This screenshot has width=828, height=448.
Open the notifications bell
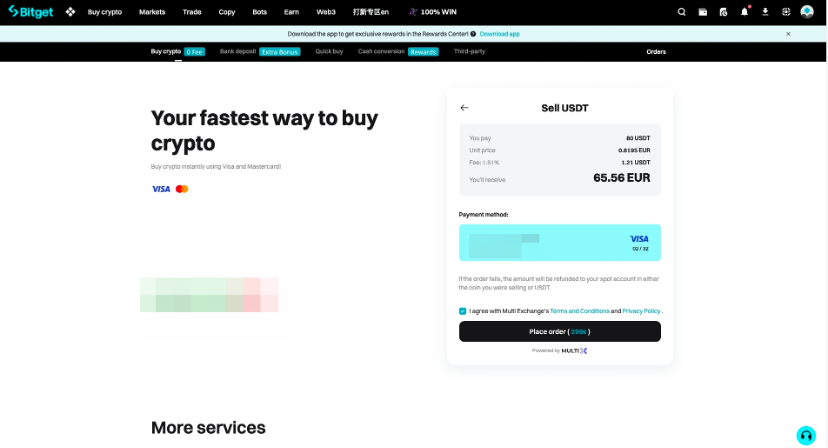745,11
